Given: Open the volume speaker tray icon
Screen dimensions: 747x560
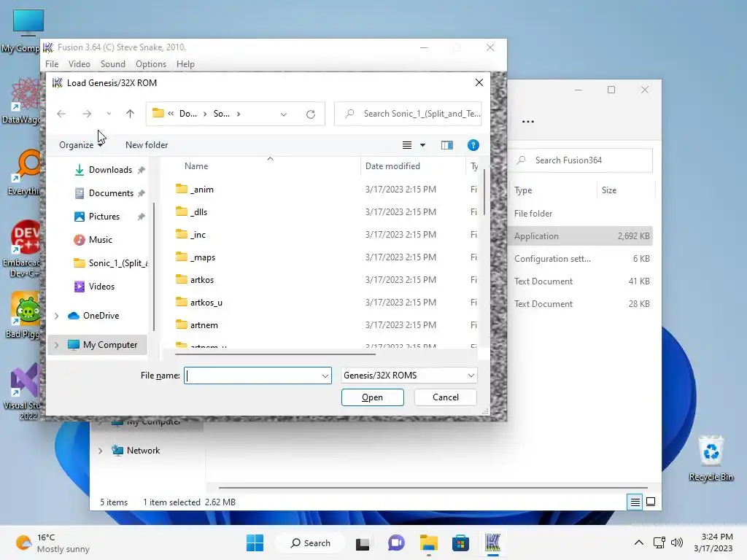Looking at the screenshot, I should [676, 542].
